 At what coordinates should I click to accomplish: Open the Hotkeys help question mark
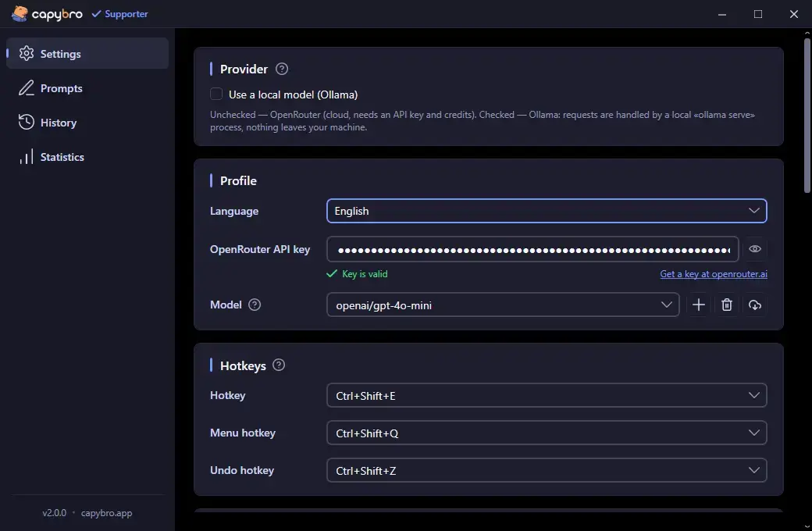click(x=279, y=365)
